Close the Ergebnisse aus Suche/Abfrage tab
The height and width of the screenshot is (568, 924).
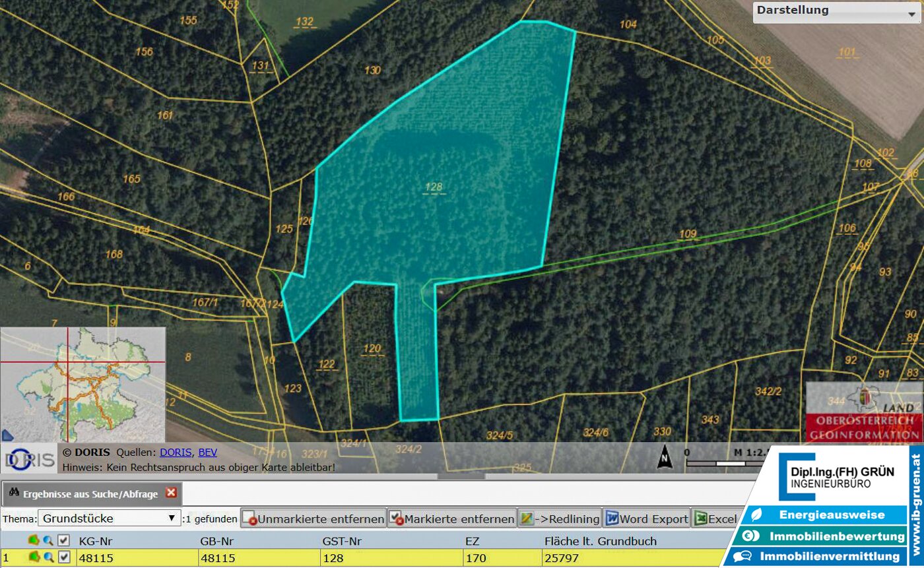coord(171,493)
